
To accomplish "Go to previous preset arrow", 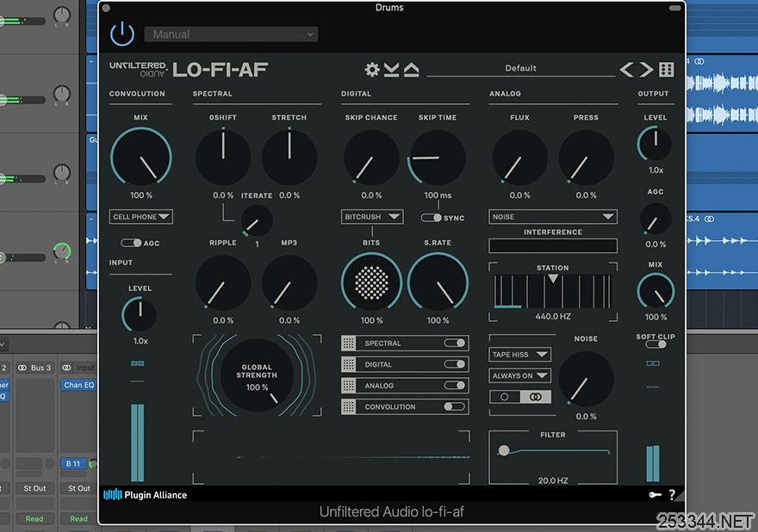I will (627, 70).
